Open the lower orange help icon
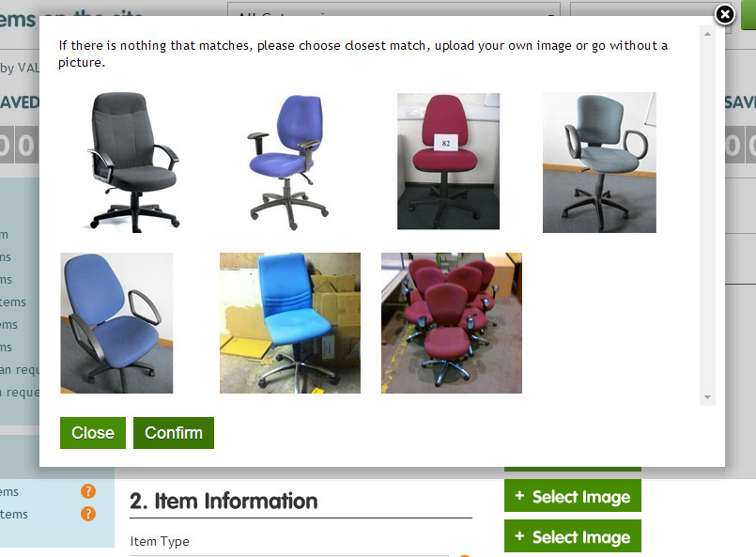Screen dimensions: 756x557 pyautogui.click(x=88, y=514)
